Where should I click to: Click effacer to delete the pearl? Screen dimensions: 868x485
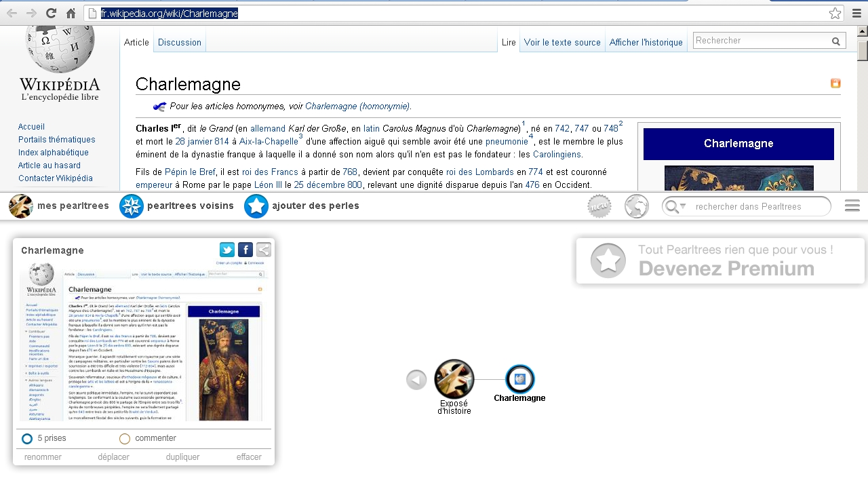(249, 457)
